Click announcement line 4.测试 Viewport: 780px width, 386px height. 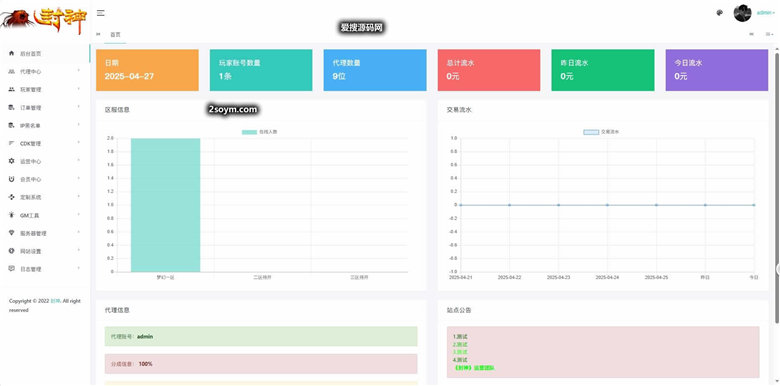(x=460, y=360)
